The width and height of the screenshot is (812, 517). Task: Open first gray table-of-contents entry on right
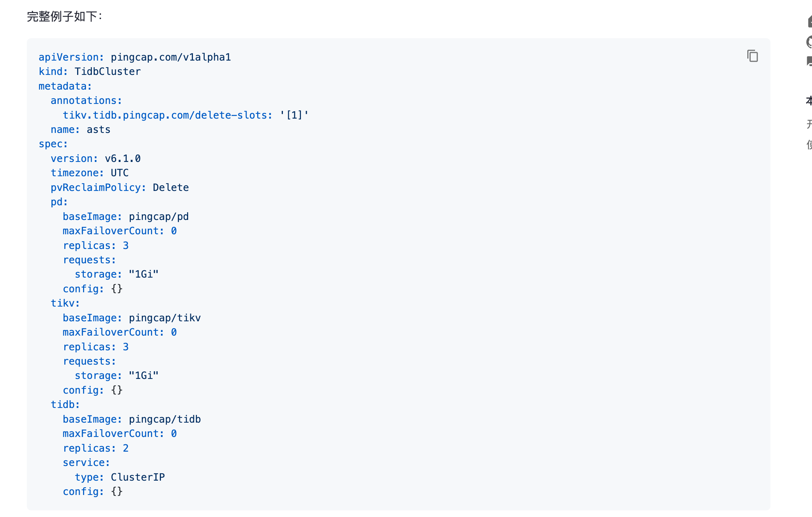(x=809, y=124)
